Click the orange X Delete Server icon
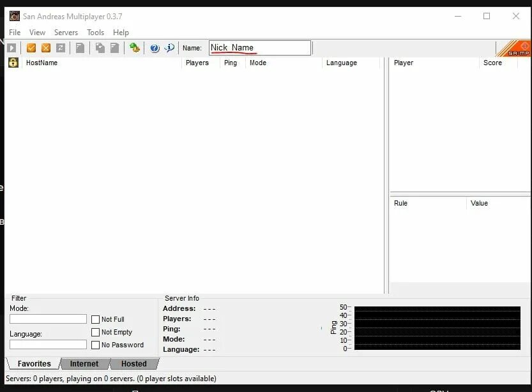The width and height of the screenshot is (532, 392). point(46,48)
